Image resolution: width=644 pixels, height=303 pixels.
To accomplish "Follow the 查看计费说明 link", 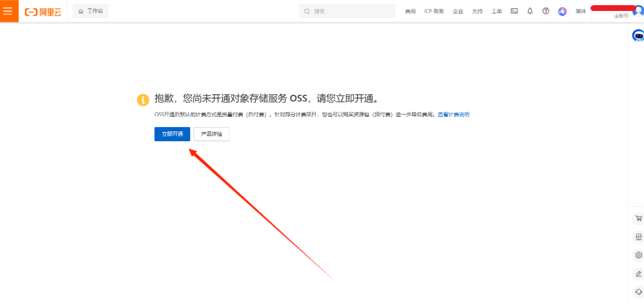I will pos(453,115).
